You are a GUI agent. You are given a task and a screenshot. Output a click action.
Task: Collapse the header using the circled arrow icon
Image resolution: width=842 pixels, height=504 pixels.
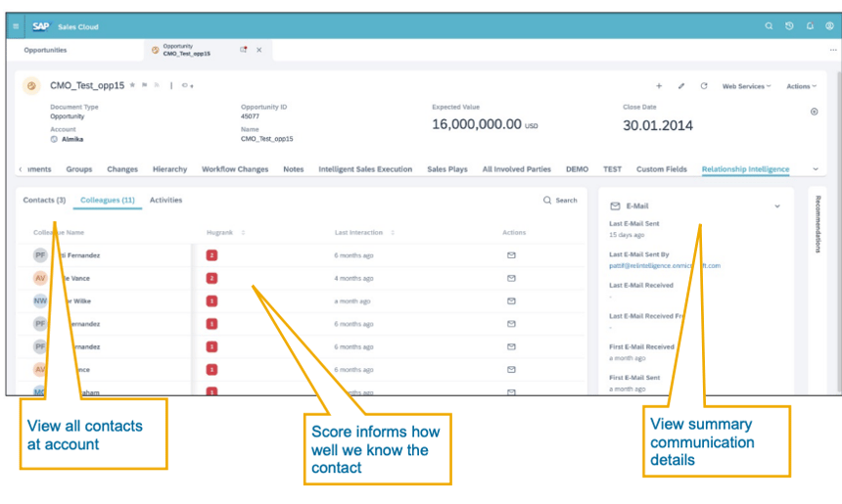click(814, 112)
